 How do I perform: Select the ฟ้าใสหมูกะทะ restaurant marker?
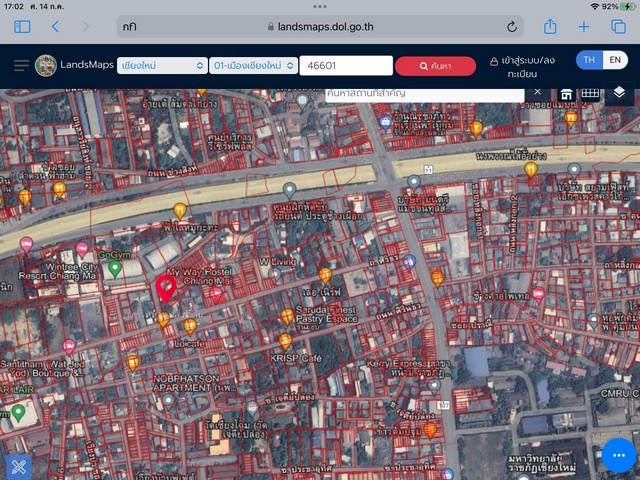click(x=180, y=211)
